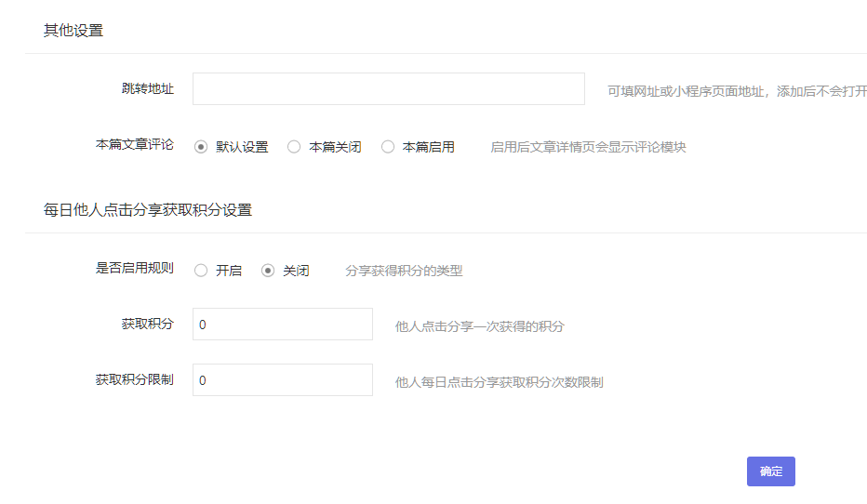Viewport: 867px width, 504px height.
Task: Click the 跳转地址 field label
Action: pyautogui.click(x=148, y=89)
